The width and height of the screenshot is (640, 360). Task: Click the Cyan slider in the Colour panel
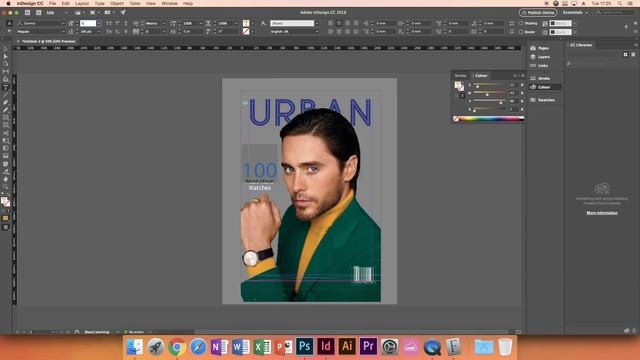489,85
